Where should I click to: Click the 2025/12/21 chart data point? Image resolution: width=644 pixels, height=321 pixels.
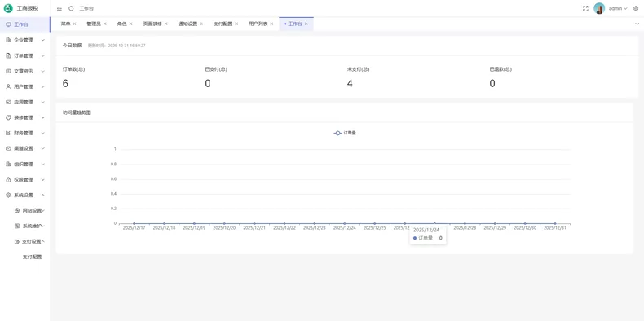pos(254,223)
